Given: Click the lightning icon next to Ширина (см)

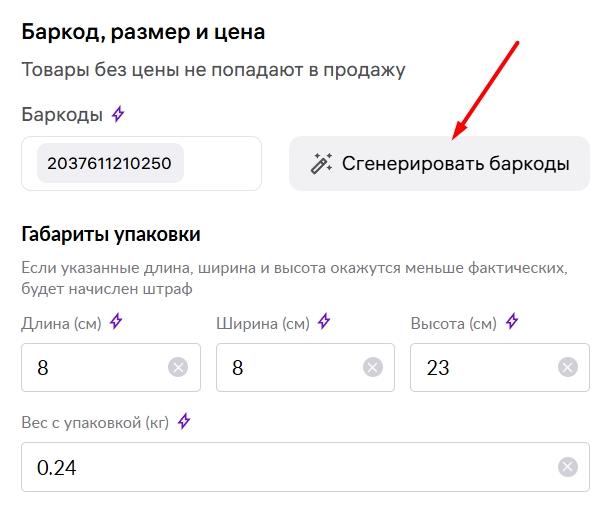Looking at the screenshot, I should 324,321.
